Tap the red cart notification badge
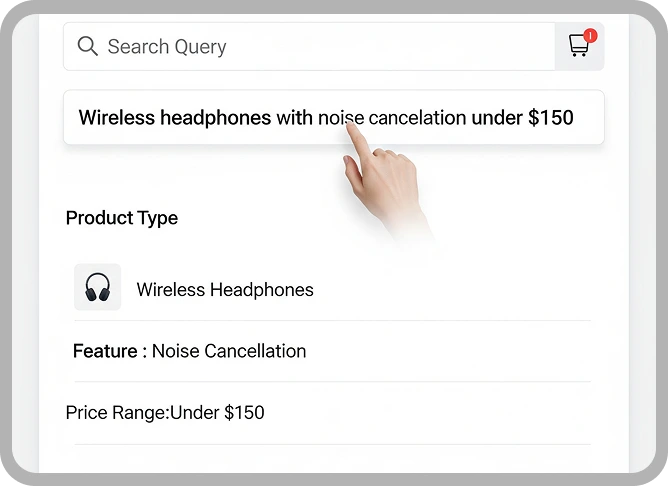This screenshot has width=668, height=486. click(x=590, y=35)
